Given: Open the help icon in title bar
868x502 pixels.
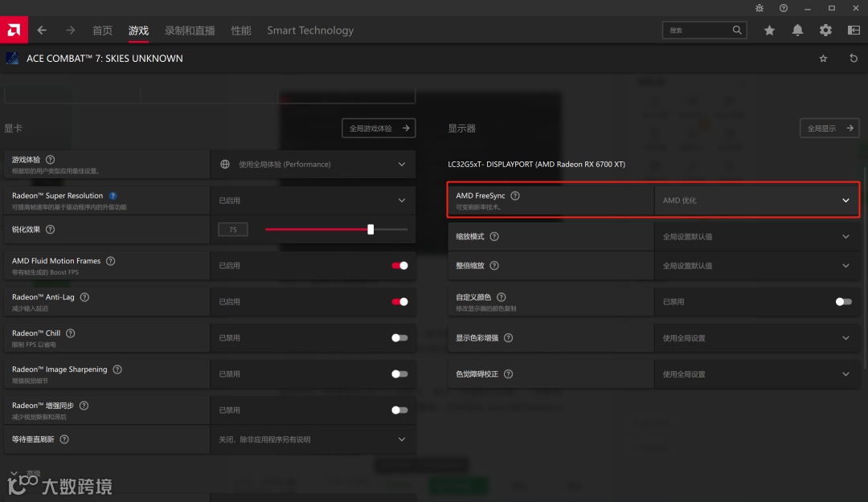Looking at the screenshot, I should click(784, 8).
